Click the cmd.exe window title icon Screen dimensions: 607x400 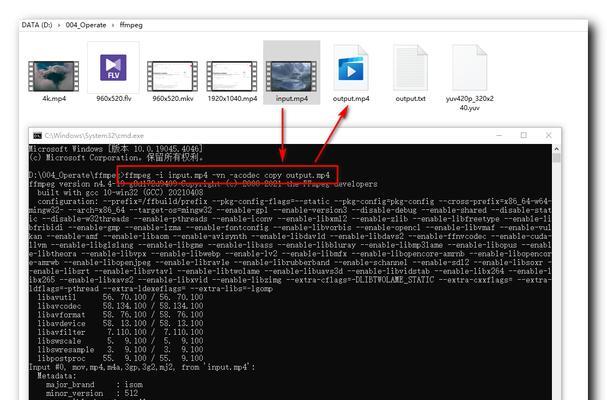pyautogui.click(x=38, y=136)
